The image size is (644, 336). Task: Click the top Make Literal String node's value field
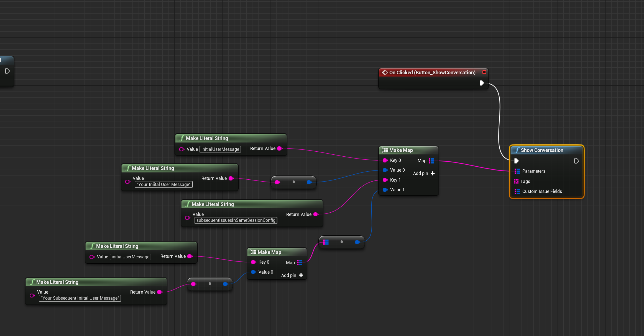[220, 149]
